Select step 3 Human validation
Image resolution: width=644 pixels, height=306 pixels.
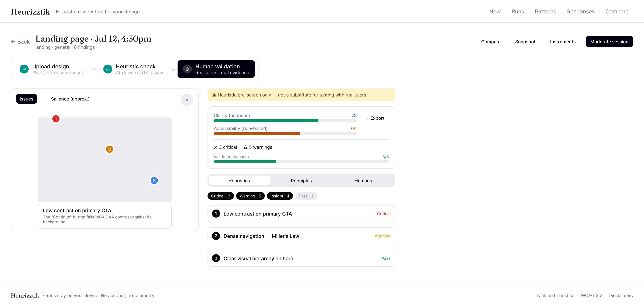(216, 69)
